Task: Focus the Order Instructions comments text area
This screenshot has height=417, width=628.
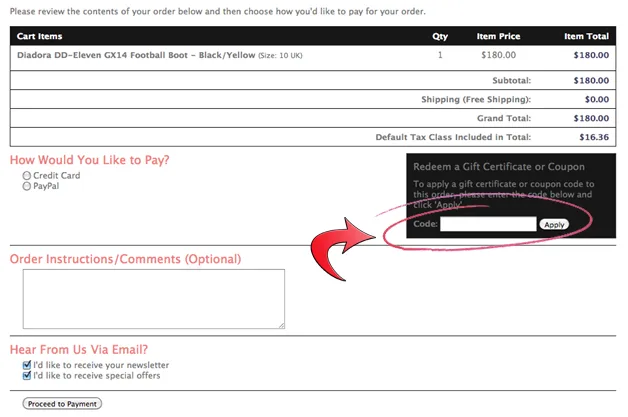Action: tap(153, 298)
